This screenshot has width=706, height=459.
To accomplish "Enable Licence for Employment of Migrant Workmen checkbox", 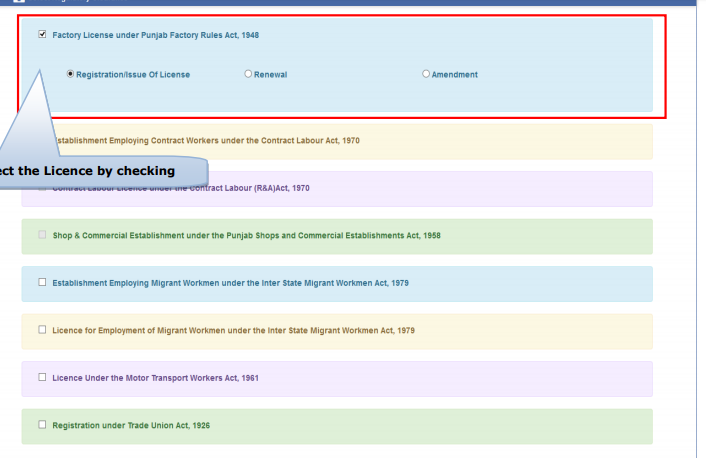I will (x=42, y=330).
